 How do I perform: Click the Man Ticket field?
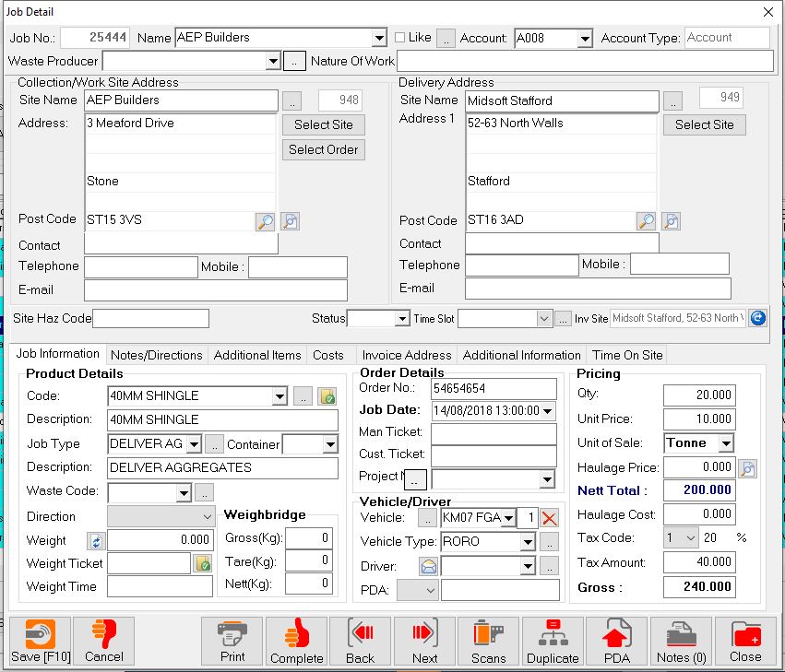(494, 433)
